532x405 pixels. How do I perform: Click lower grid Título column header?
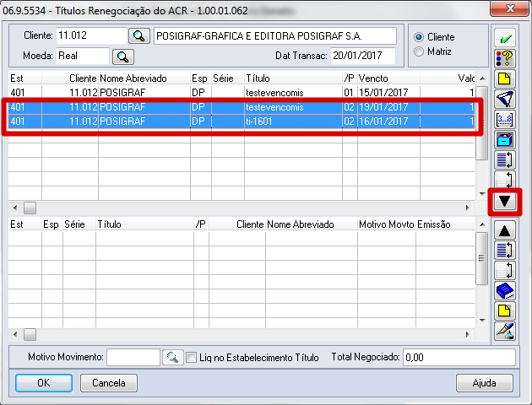click(x=144, y=224)
